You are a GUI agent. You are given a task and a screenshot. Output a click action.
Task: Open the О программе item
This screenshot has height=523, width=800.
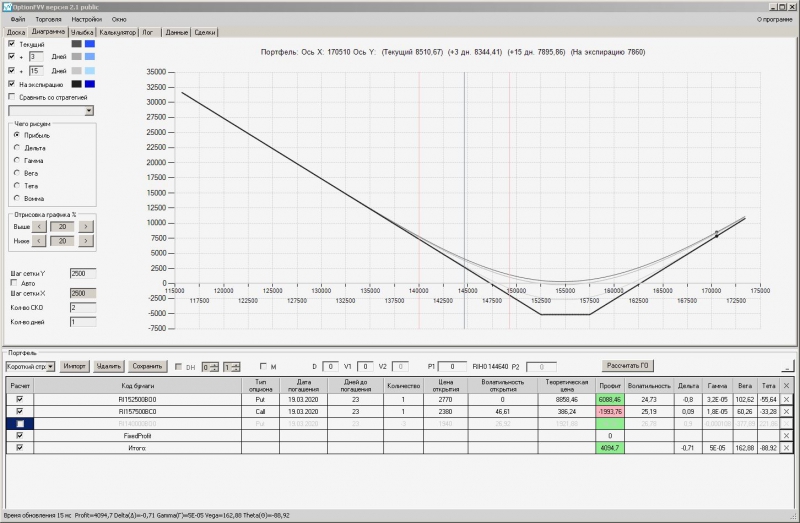774,19
